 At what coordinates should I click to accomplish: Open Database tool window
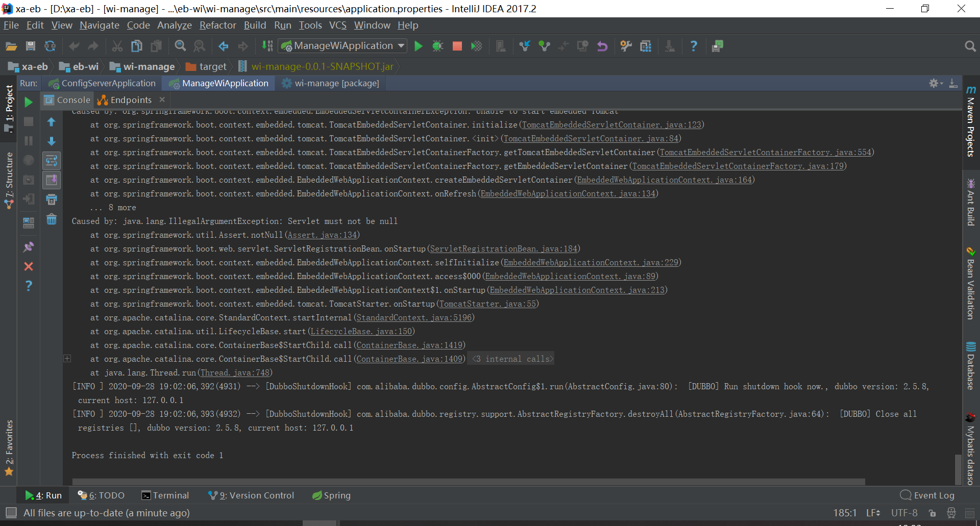[x=971, y=366]
